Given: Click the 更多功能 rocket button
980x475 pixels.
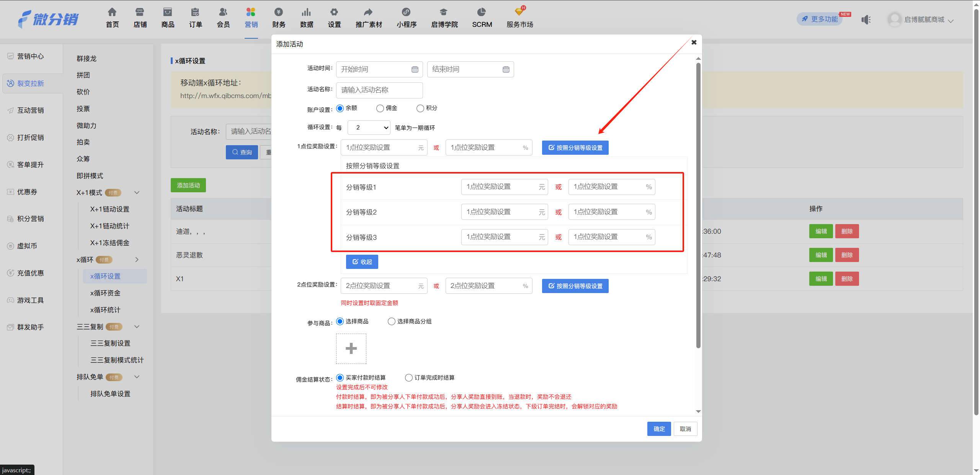Looking at the screenshot, I should click(820, 19).
